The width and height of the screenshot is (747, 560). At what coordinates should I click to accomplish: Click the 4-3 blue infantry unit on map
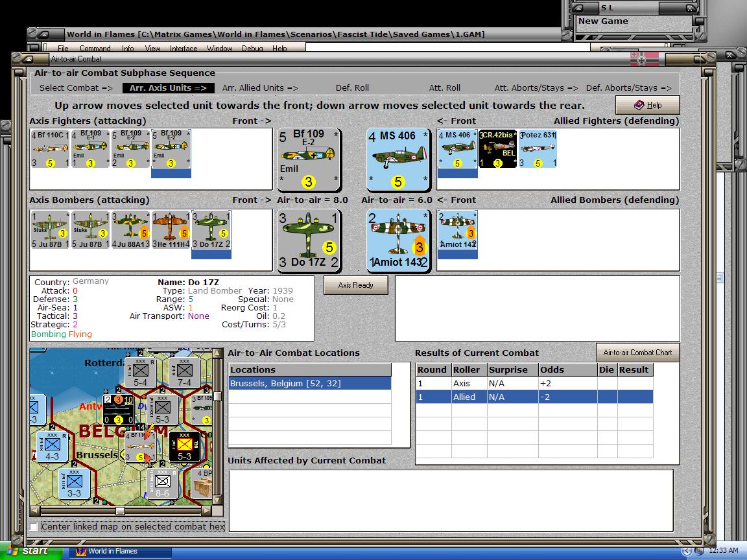tap(52, 446)
